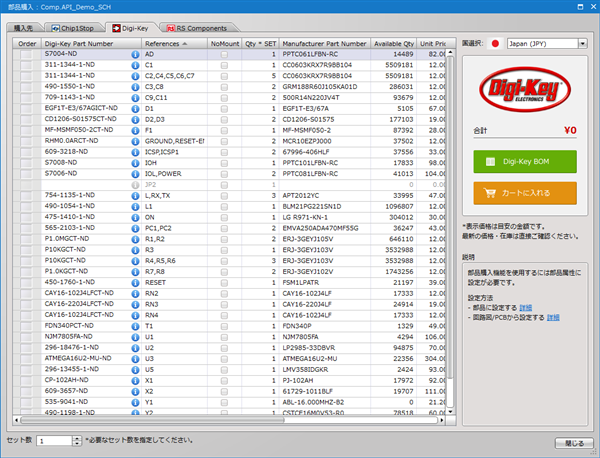Open info for P1.0MGCT-ND part
The height and width of the screenshot is (458, 600).
[x=135, y=239]
